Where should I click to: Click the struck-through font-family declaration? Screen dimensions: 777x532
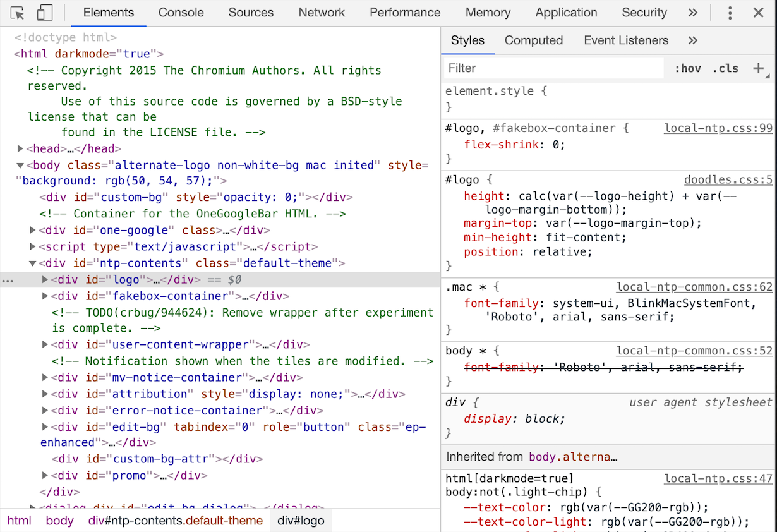pos(604,368)
